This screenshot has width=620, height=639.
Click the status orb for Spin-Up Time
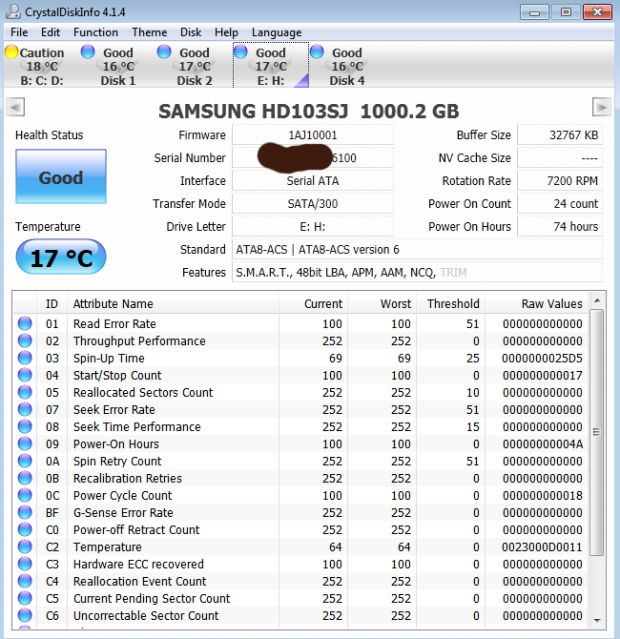click(x=25, y=357)
